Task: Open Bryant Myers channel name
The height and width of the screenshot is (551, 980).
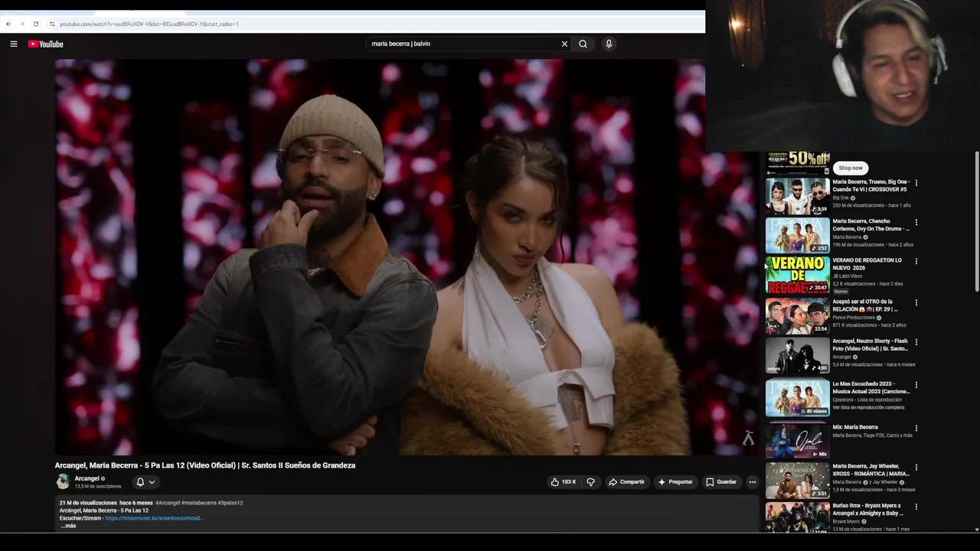Action: pyautogui.click(x=846, y=521)
